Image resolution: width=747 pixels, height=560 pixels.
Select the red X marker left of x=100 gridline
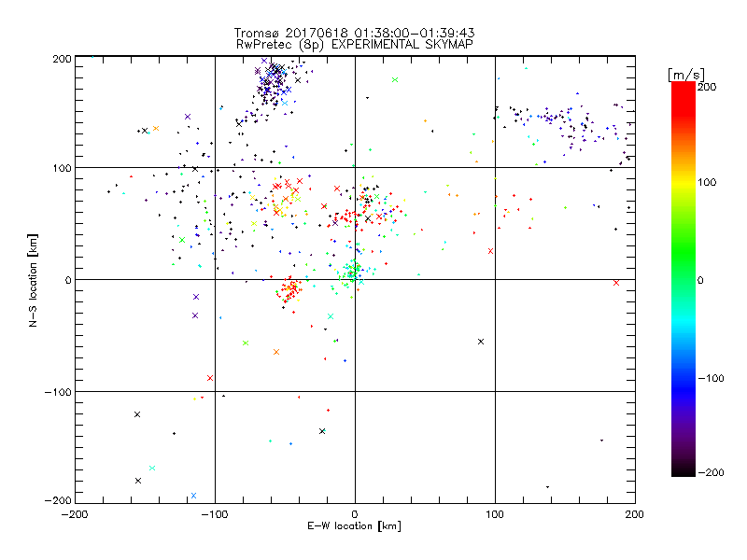[491, 251]
